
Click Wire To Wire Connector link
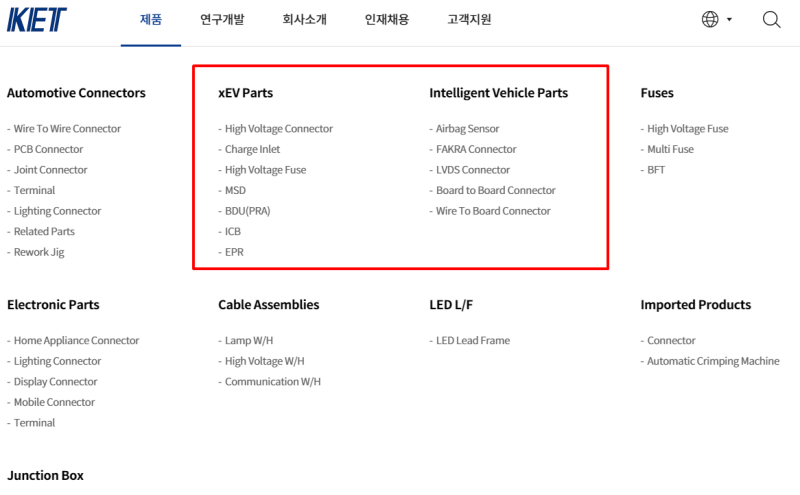[67, 129]
